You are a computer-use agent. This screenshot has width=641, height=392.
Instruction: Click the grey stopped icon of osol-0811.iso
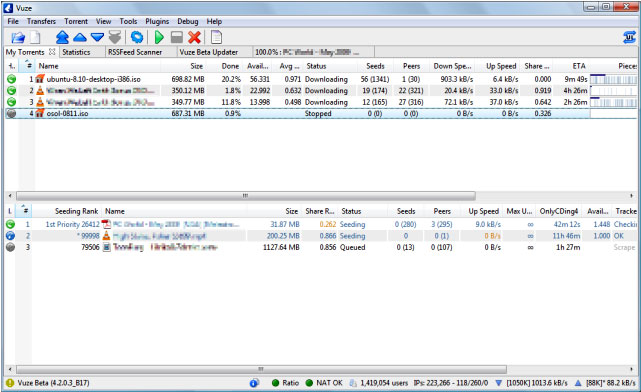coord(11,113)
